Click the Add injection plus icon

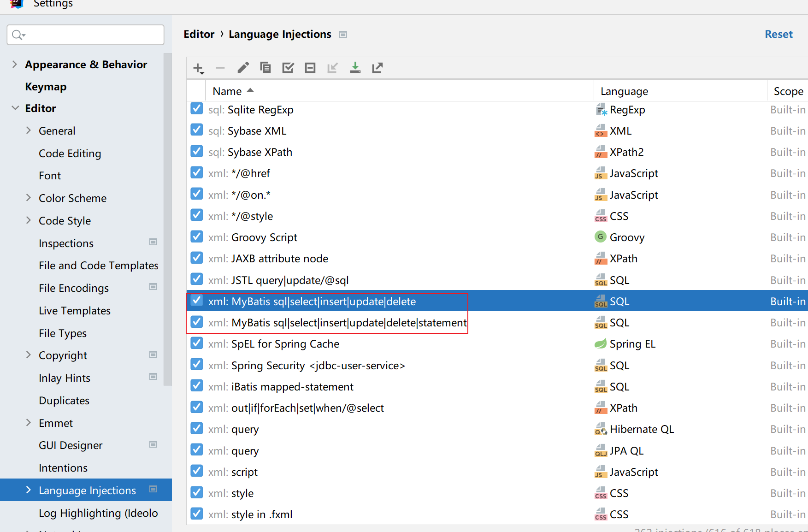click(x=198, y=68)
